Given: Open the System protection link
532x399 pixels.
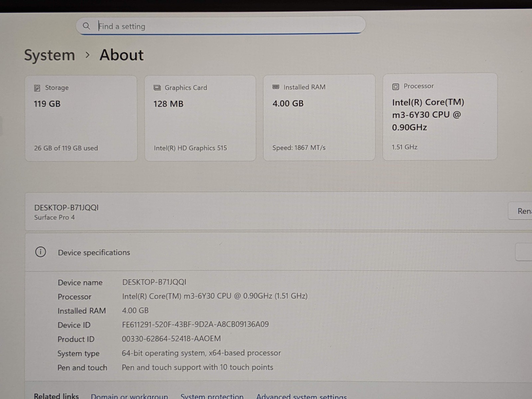Looking at the screenshot, I should tap(212, 396).
